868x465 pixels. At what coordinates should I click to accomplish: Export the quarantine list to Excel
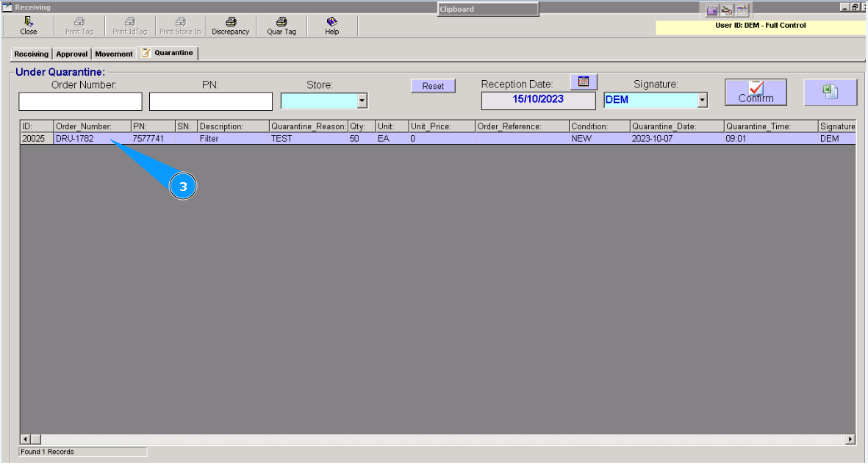(x=831, y=91)
